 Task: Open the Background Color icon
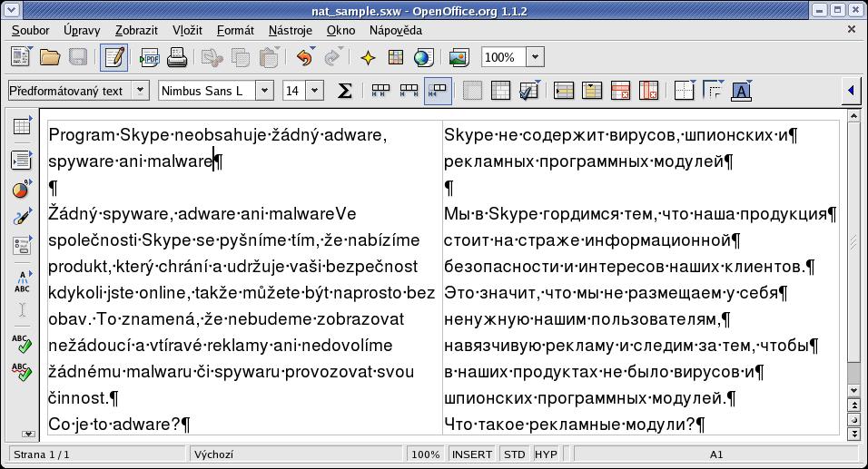[741, 91]
